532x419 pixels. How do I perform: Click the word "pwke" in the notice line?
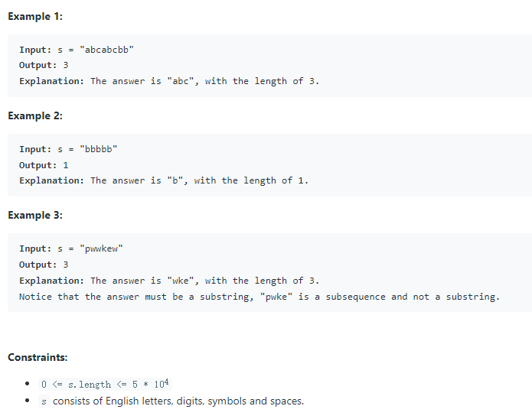pyautogui.click(x=276, y=297)
